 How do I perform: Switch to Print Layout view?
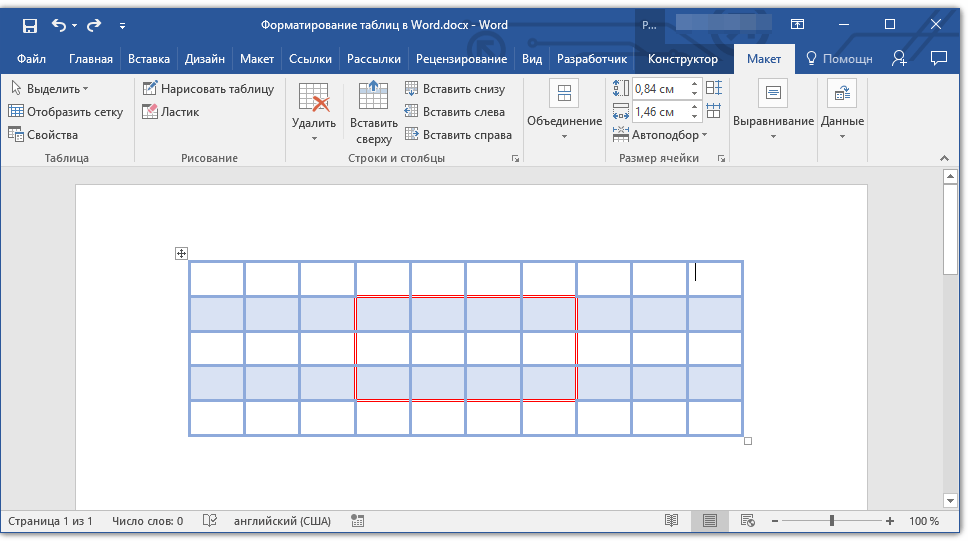coord(710,521)
